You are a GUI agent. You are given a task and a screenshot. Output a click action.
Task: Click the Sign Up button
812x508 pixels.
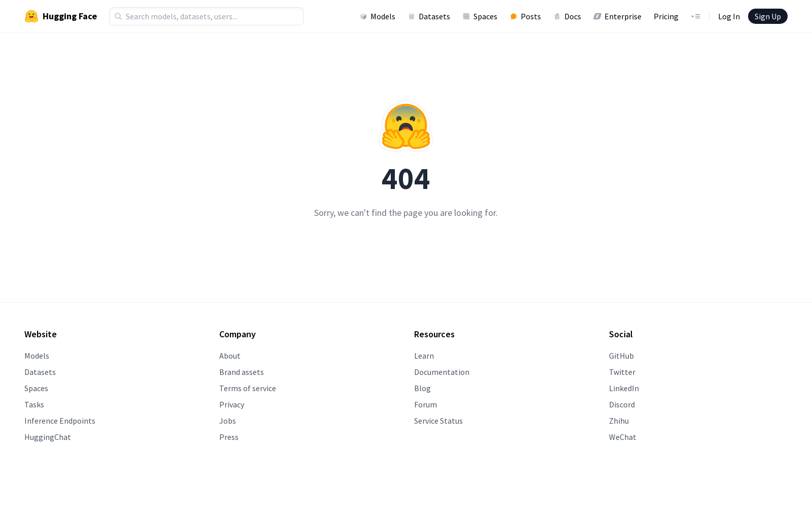[768, 16]
